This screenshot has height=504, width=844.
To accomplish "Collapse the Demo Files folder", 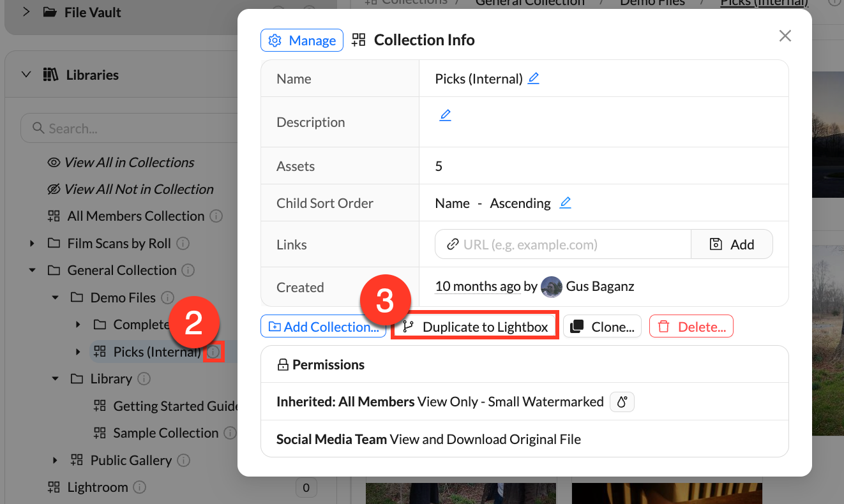I will 55,297.
